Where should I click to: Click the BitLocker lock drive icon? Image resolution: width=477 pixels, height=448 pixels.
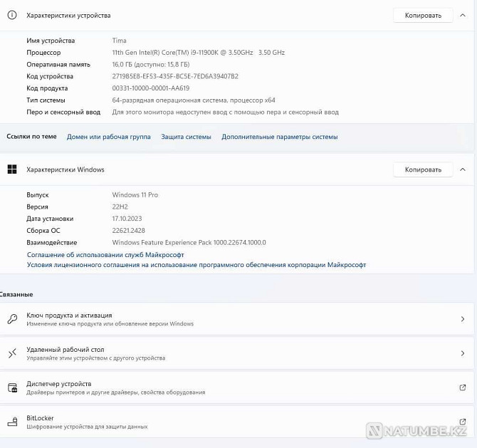pyautogui.click(x=13, y=422)
